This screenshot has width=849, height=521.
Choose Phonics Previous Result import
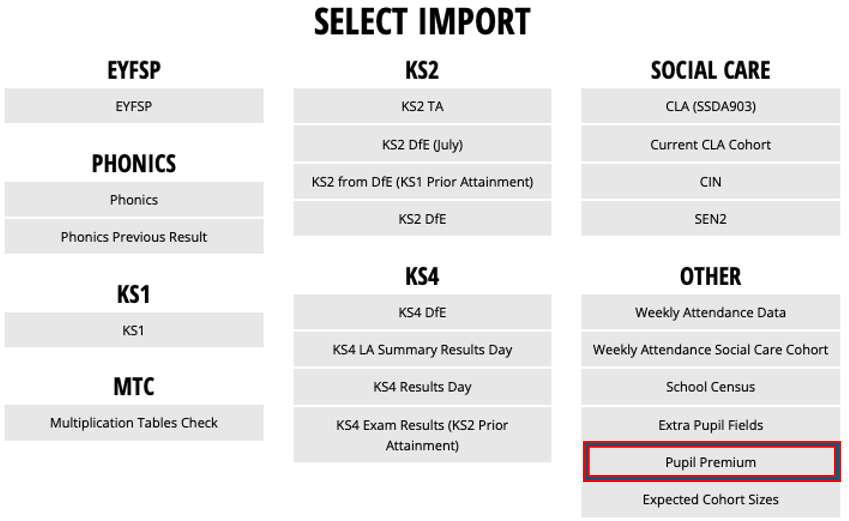point(134,237)
